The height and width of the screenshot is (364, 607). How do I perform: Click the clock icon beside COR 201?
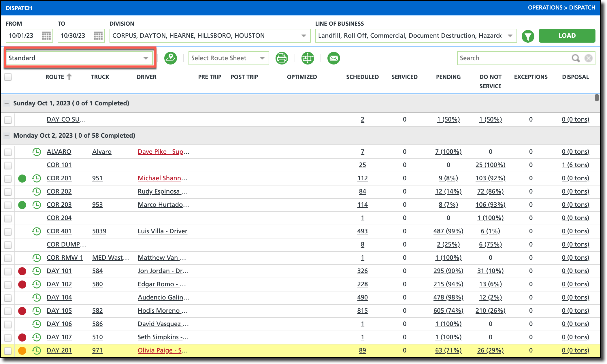(37, 178)
